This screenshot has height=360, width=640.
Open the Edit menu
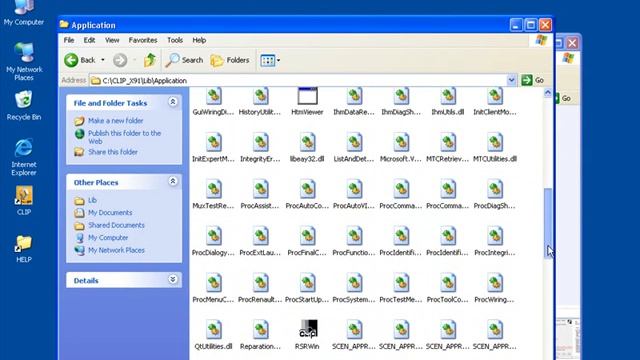pyautogui.click(x=89, y=40)
